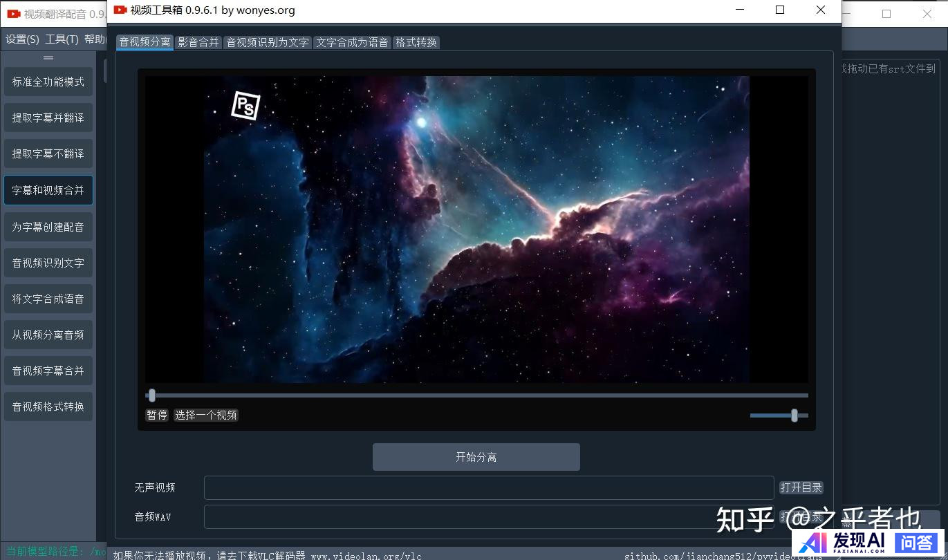Image resolution: width=948 pixels, height=560 pixels.
Task: Open the 工具(T) menu
Action: pos(62,39)
